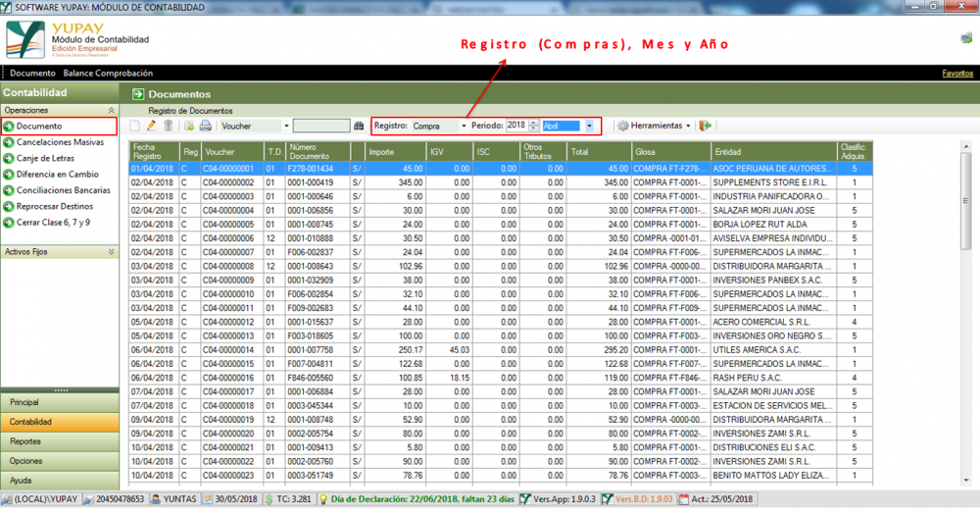Click document number F846-005560
Viewport: 980px width, 514px height.
[x=317, y=378]
